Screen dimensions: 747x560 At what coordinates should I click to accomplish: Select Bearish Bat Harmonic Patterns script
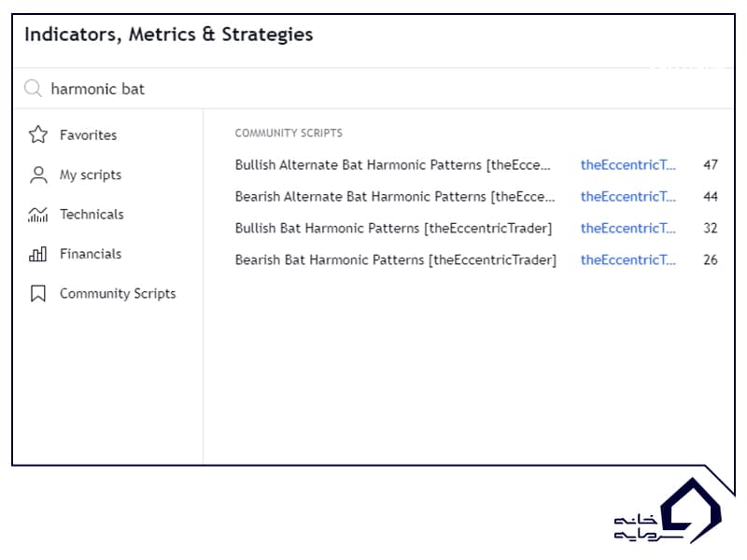point(395,260)
